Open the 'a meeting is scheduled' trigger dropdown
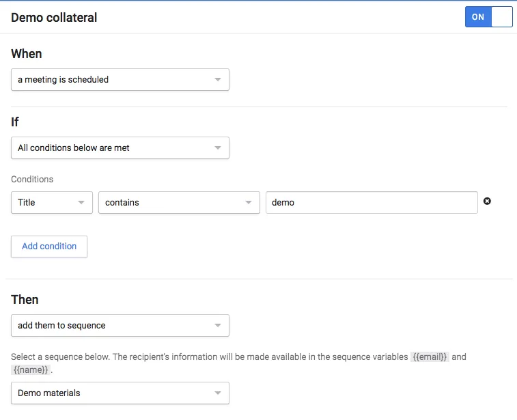This screenshot has height=420, width=517. pos(120,79)
